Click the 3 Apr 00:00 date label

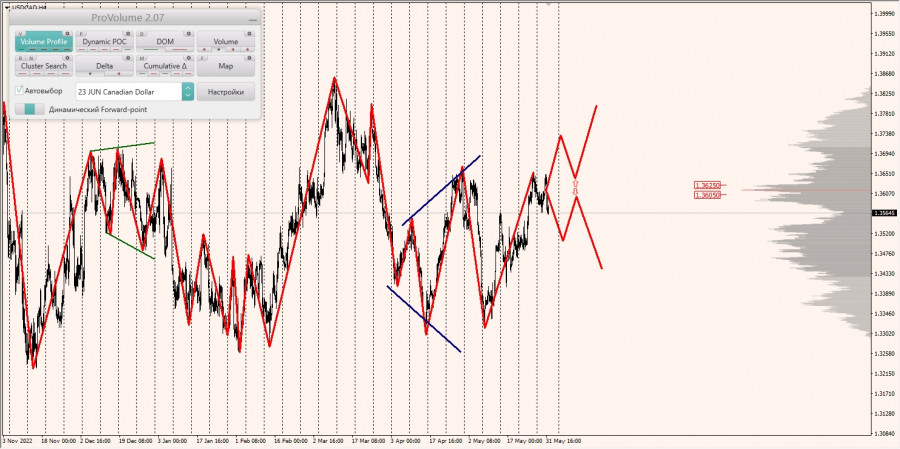(x=406, y=441)
